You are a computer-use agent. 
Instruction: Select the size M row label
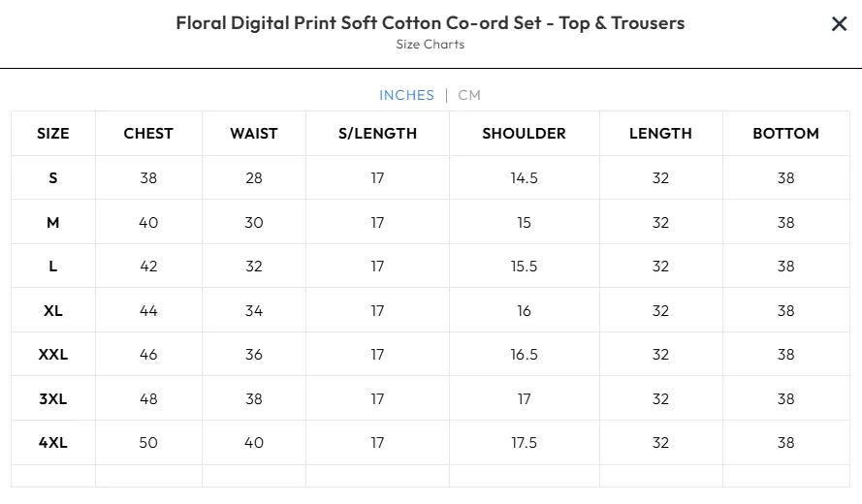pyautogui.click(x=53, y=223)
